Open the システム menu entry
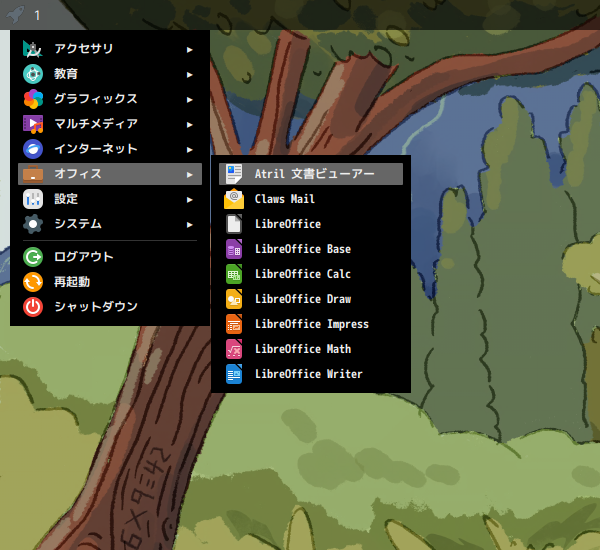The width and height of the screenshot is (600, 550). pyautogui.click(x=110, y=224)
